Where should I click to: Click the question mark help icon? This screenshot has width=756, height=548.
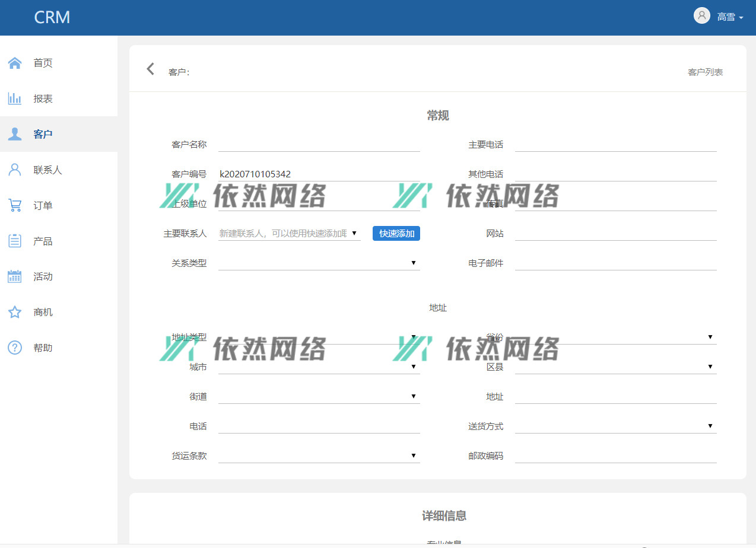click(15, 348)
